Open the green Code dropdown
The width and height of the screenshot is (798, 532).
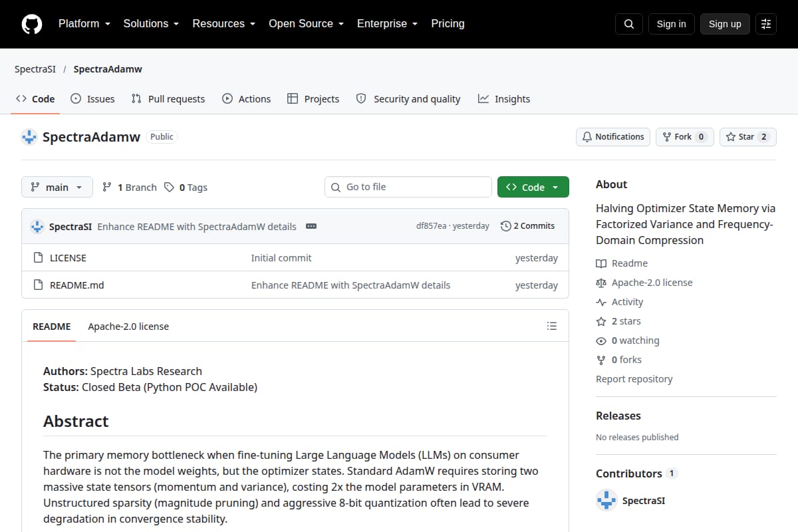click(x=533, y=188)
